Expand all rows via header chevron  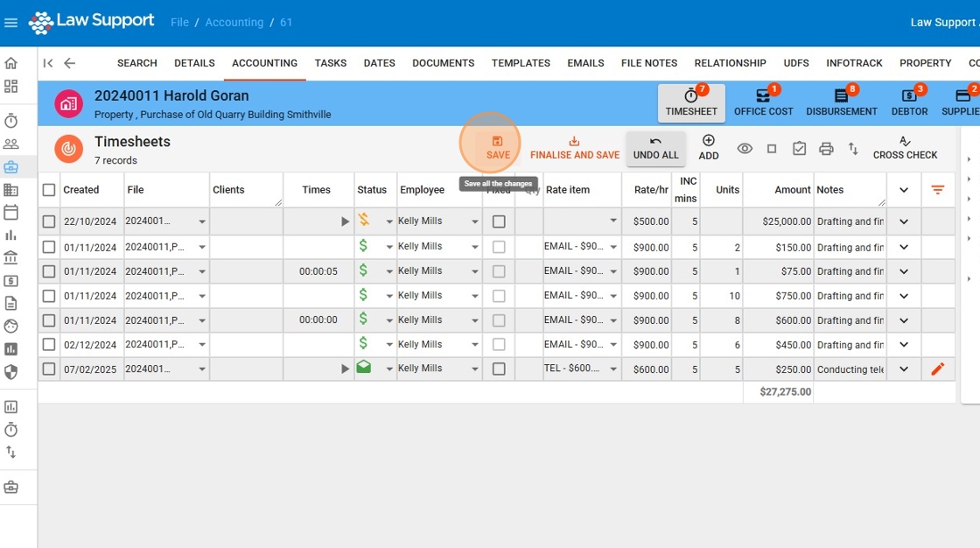pyautogui.click(x=904, y=190)
